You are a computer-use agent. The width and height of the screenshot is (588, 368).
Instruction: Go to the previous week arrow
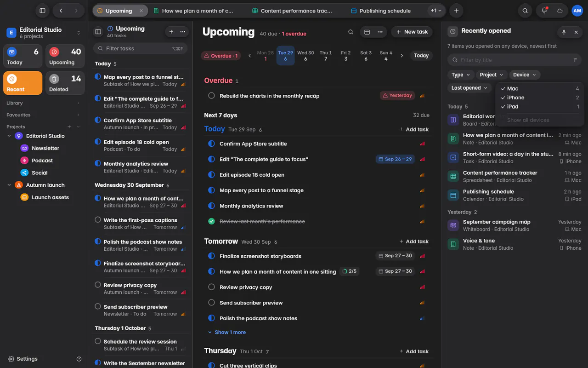pos(250,56)
